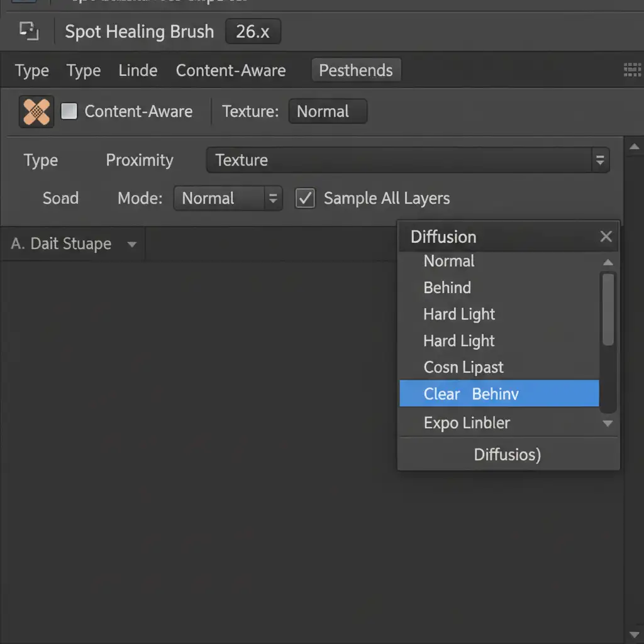Select the Pesthends tab
Viewport: 644px width, 644px height.
point(355,70)
